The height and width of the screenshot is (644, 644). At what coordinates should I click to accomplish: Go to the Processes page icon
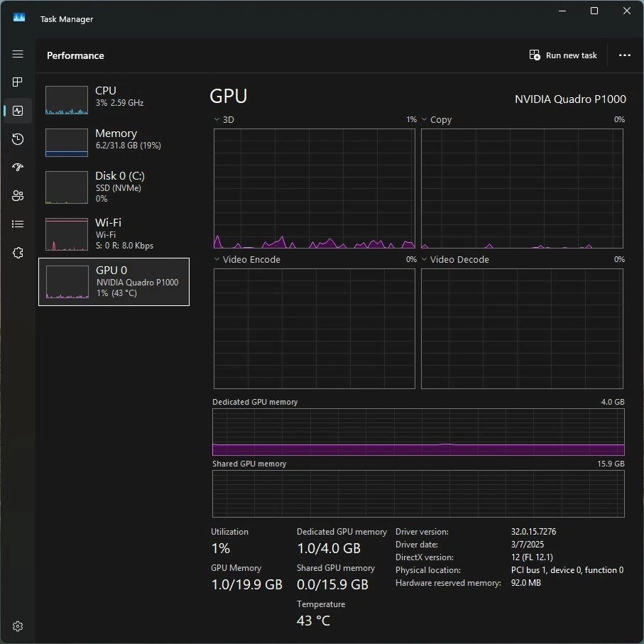click(18, 82)
